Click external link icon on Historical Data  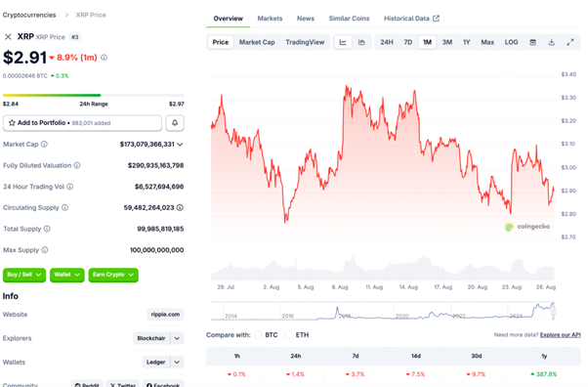click(x=436, y=18)
